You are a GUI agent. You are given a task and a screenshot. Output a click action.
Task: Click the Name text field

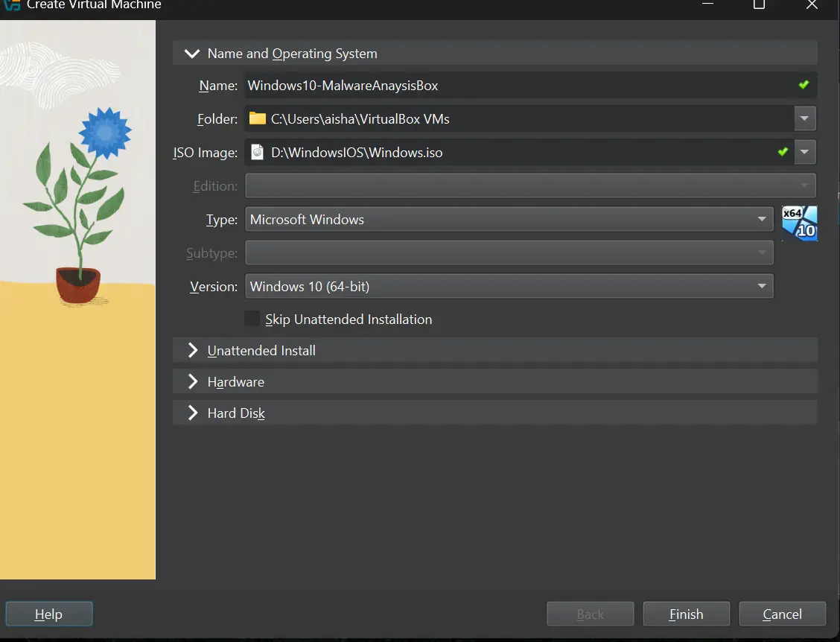514,86
